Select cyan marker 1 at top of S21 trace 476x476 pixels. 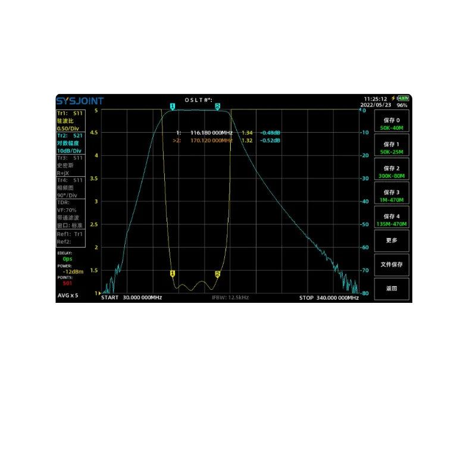coord(173,107)
